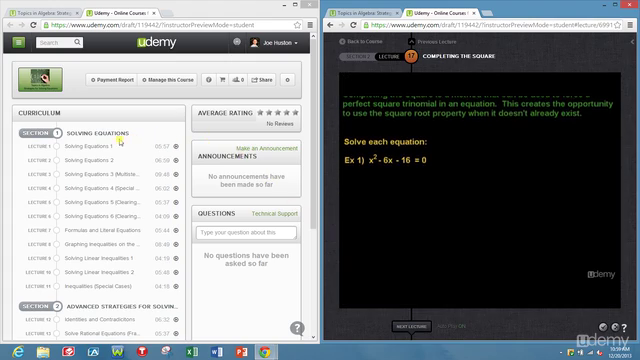
Task: Click Back to Course in lecture player
Action: click(x=361, y=41)
